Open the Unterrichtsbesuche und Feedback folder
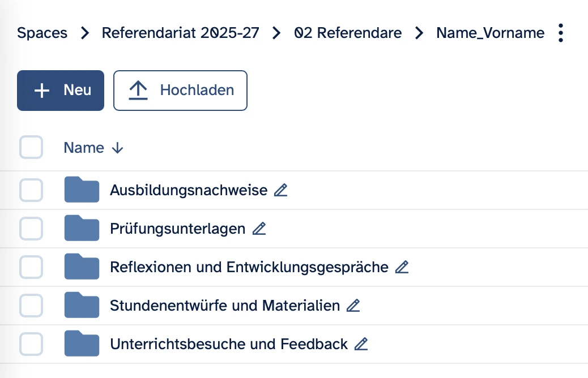This screenshot has height=378, width=588. point(228,344)
